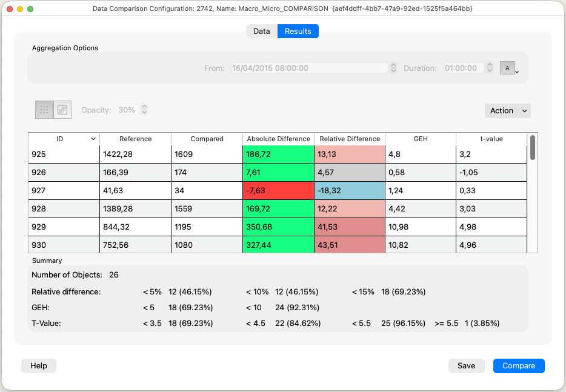Image resolution: width=566 pixels, height=392 pixels.
Task: Click GEH value 10,98
Action: click(x=421, y=227)
